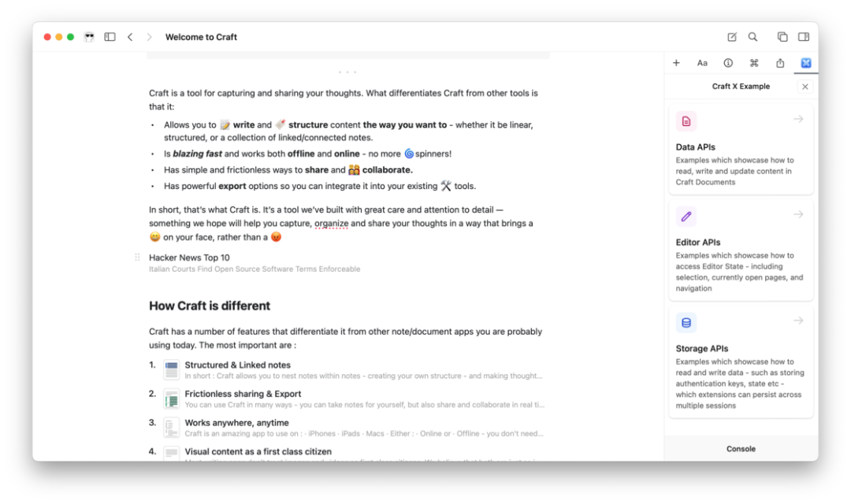Expand the Data APIs card arrow
The width and height of the screenshot is (851, 504).
point(798,120)
